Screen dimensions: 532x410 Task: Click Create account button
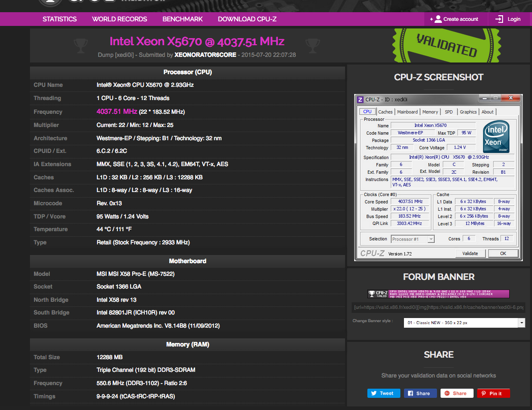pyautogui.click(x=456, y=19)
